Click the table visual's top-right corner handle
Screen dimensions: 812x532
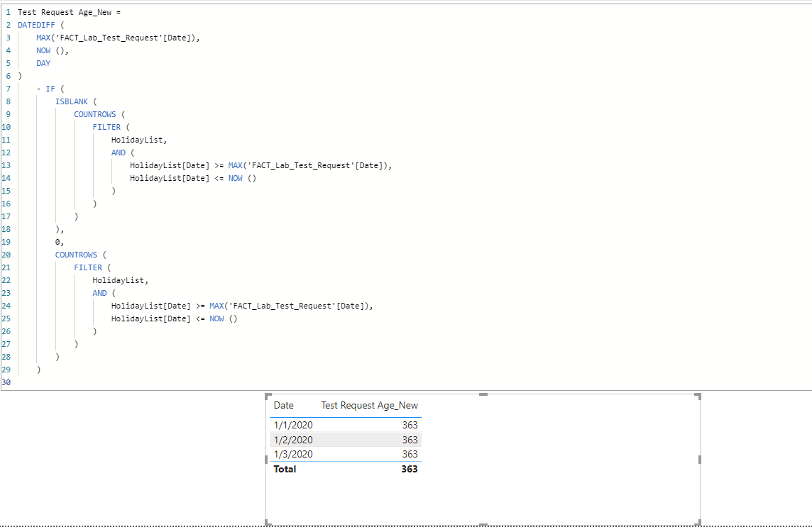[698, 396]
